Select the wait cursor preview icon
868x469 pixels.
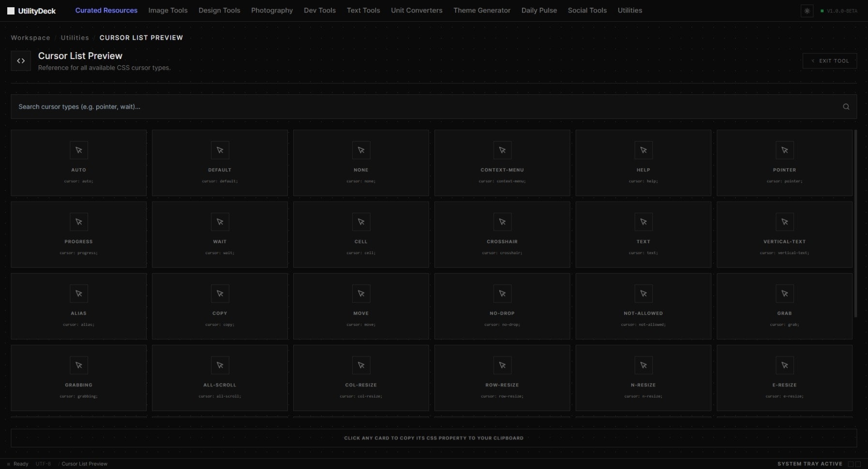click(x=220, y=222)
